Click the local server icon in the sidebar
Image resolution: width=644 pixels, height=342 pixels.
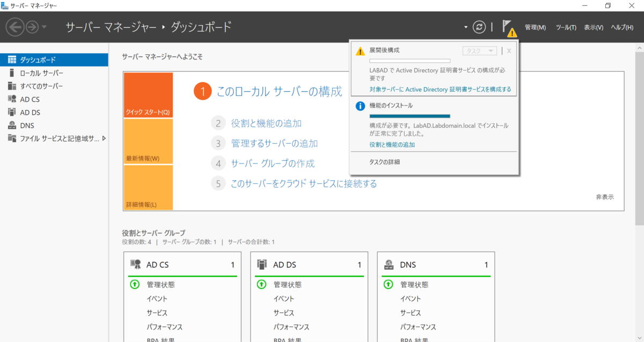click(x=12, y=73)
